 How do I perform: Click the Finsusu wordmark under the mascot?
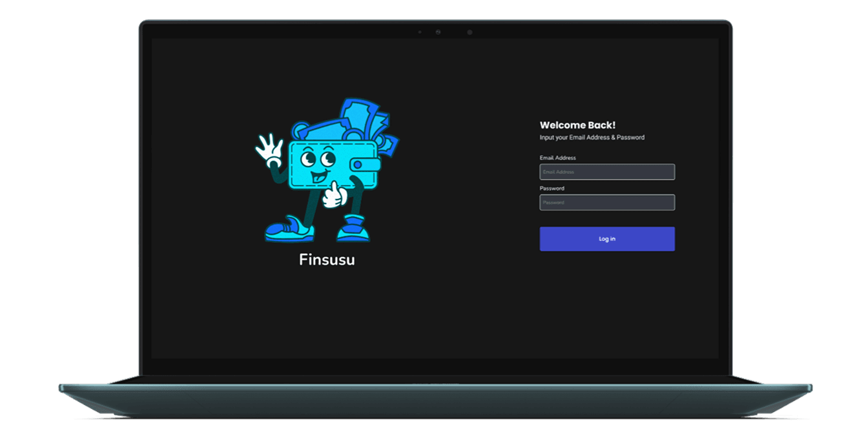click(327, 260)
